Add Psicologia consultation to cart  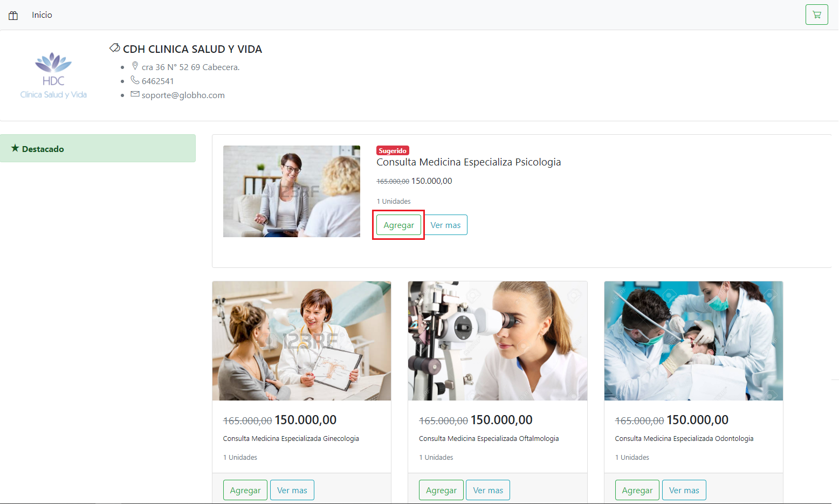pos(398,225)
